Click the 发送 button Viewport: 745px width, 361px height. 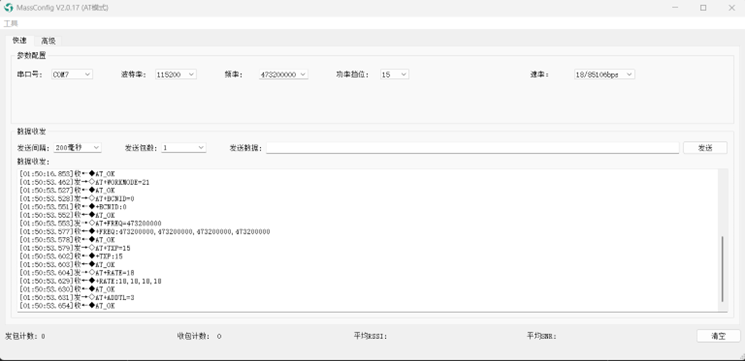click(705, 148)
